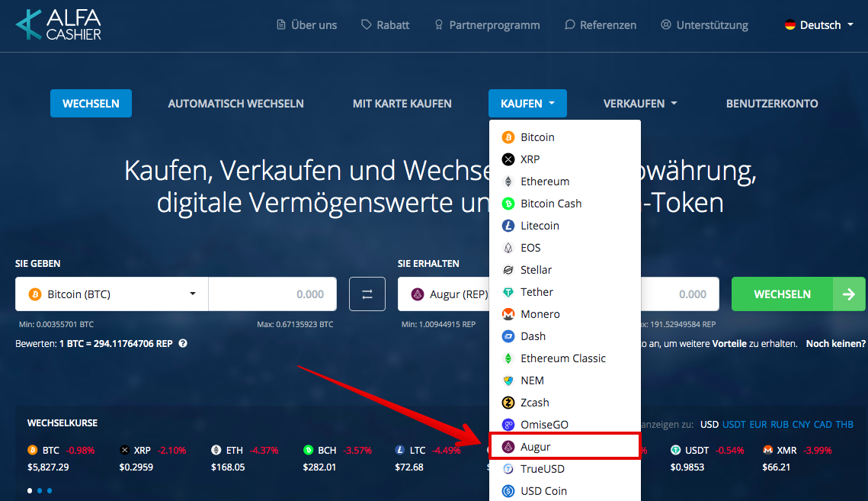868x501 pixels.
Task: Click the XRP ticker entry in Wechselkurse
Action: [x=152, y=458]
